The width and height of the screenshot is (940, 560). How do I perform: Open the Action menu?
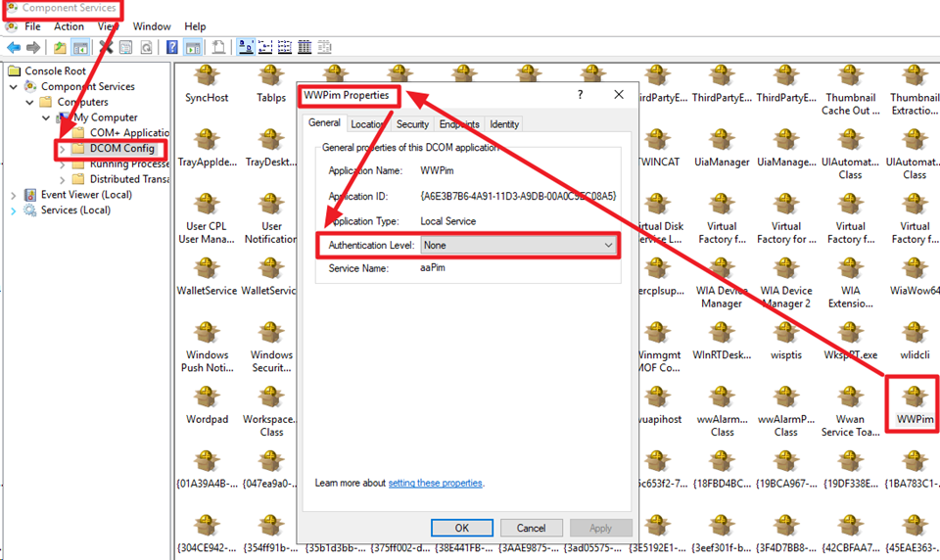(x=69, y=26)
